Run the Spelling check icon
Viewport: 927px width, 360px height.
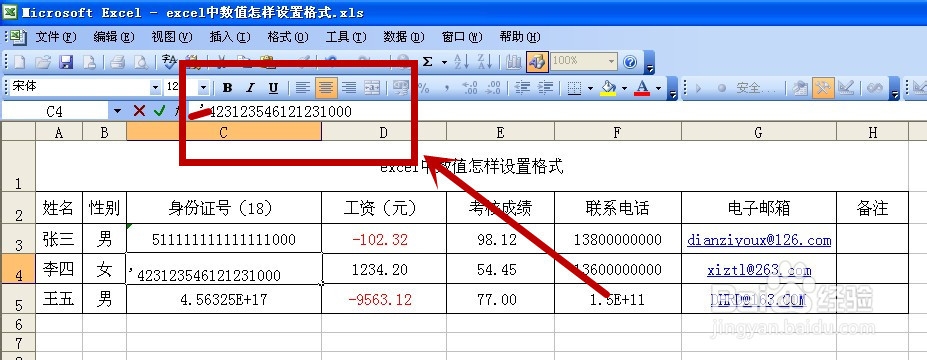point(170,61)
